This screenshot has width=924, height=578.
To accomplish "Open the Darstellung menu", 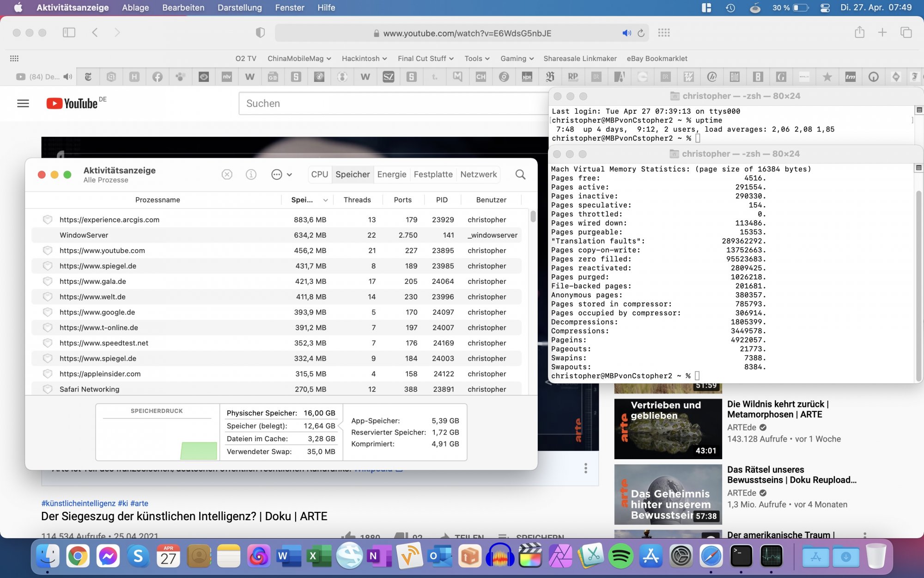I will [239, 8].
